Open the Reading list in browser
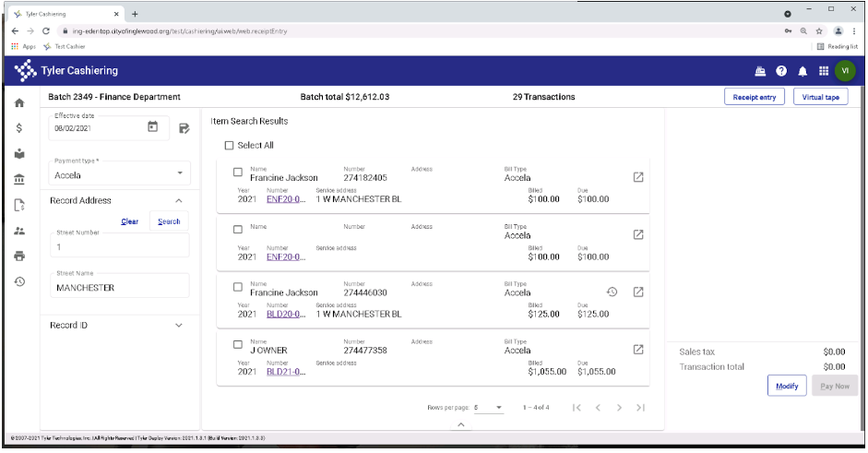 click(838, 46)
